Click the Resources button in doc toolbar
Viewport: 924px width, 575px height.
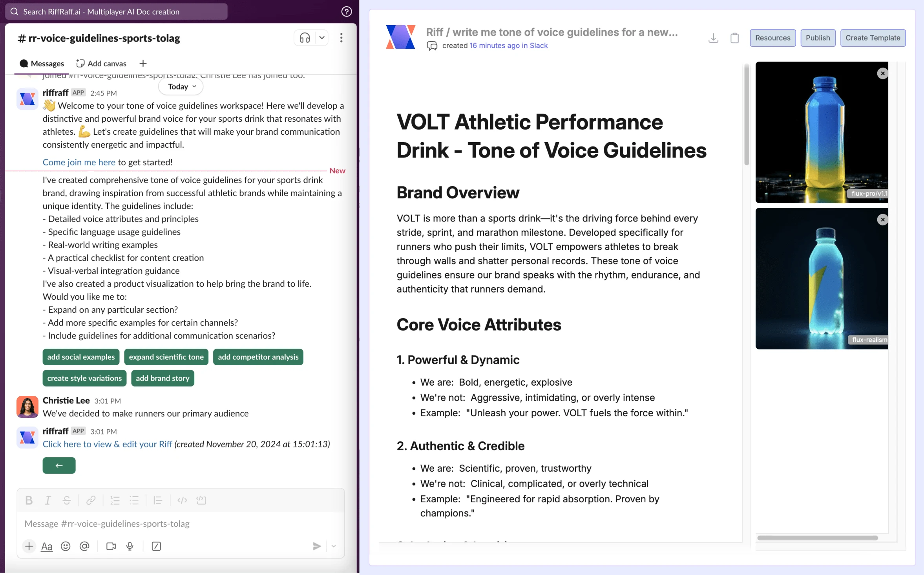click(772, 38)
